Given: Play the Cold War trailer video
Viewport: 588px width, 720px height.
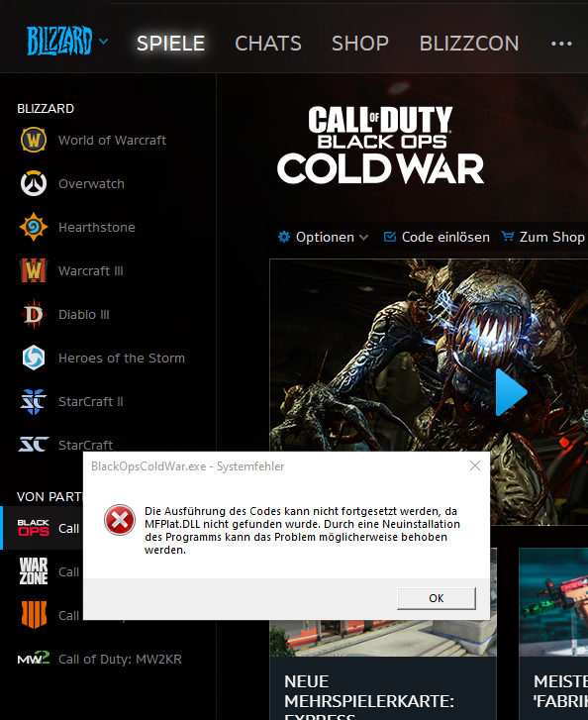Looking at the screenshot, I should pyautogui.click(x=510, y=392).
